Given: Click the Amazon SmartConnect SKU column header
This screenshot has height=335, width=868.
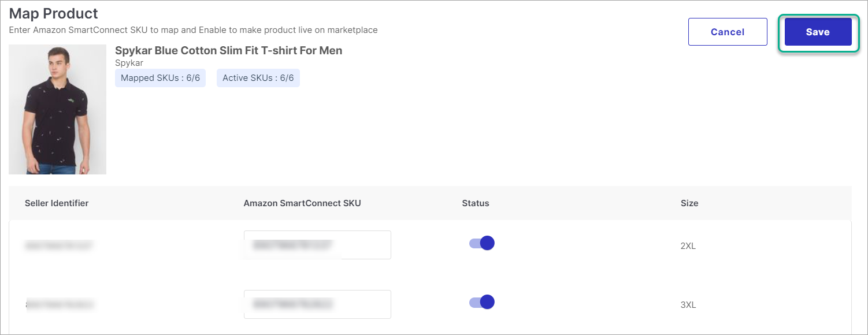Looking at the screenshot, I should (x=302, y=203).
